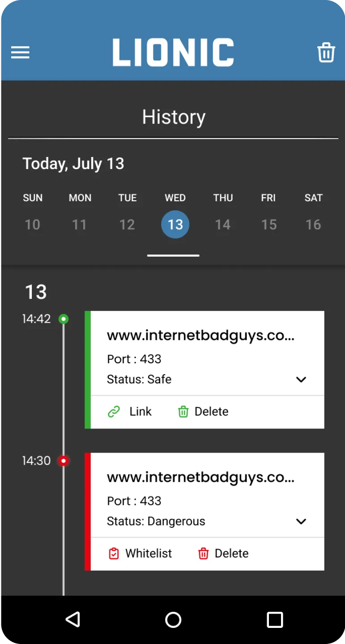Click the 14:30 red timeline marker
Screen dimensions: 345x644
(64, 461)
